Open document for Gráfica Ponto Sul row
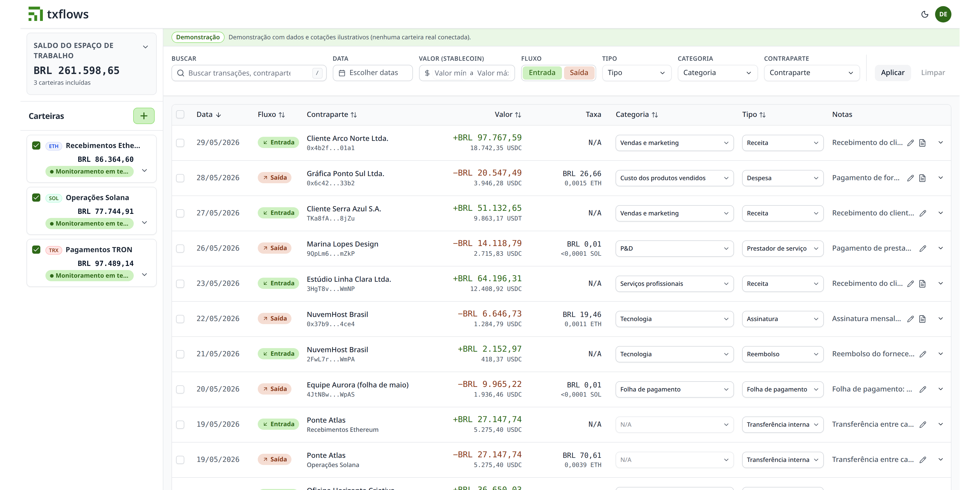 pos(922,178)
